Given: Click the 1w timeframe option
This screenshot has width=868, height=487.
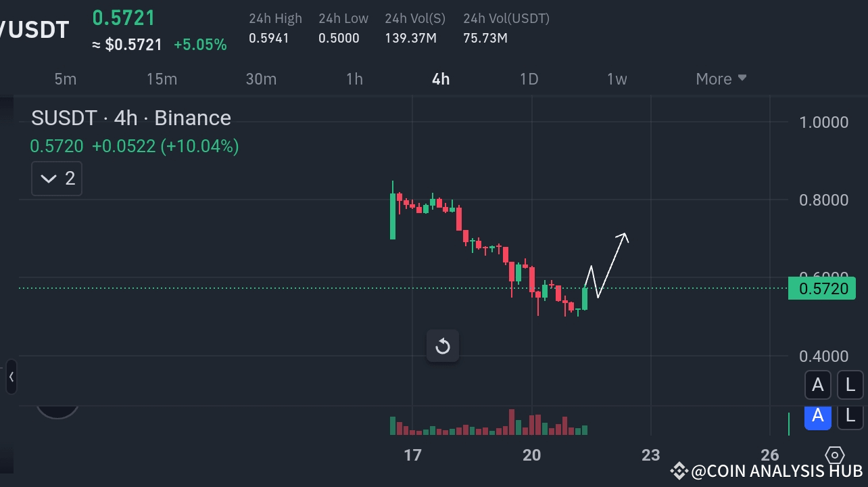Looking at the screenshot, I should [617, 78].
